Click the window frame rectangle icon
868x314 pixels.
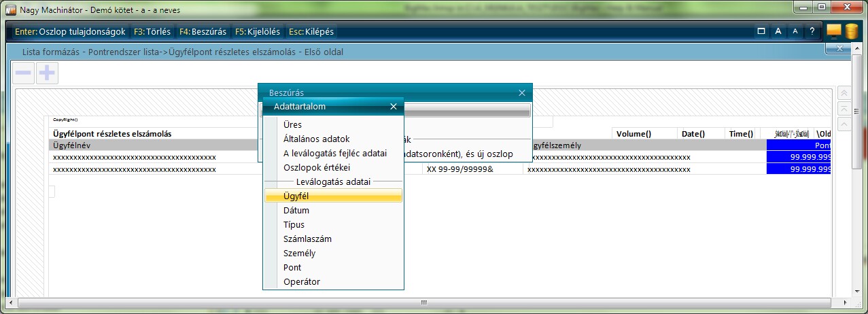click(761, 31)
